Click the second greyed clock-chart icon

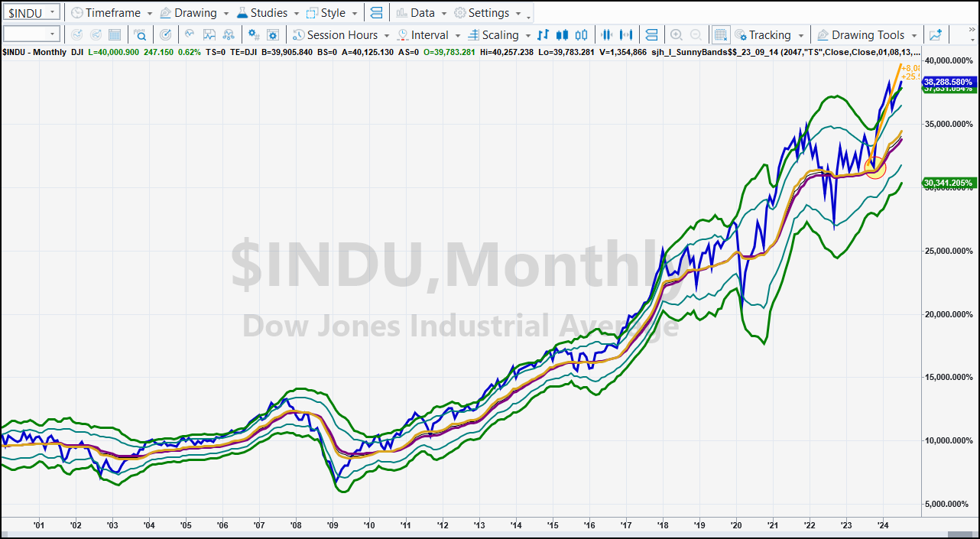coord(96,35)
